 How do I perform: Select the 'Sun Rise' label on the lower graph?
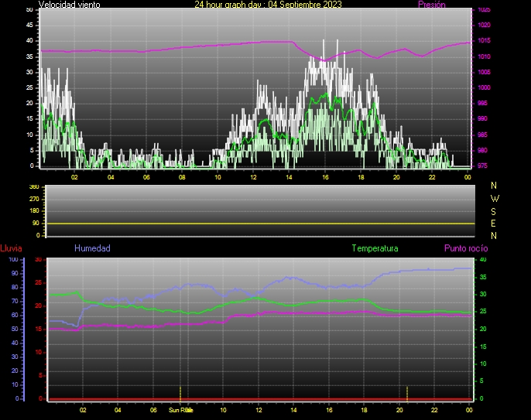point(180,410)
